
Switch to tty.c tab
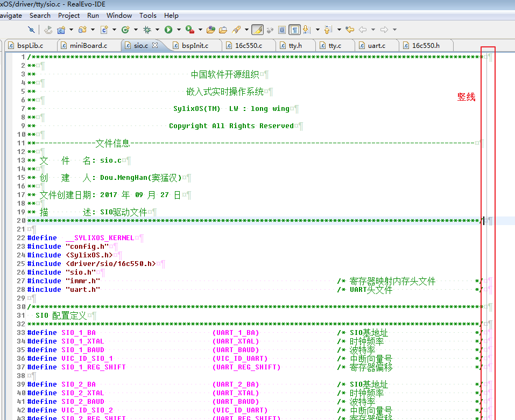pos(335,46)
